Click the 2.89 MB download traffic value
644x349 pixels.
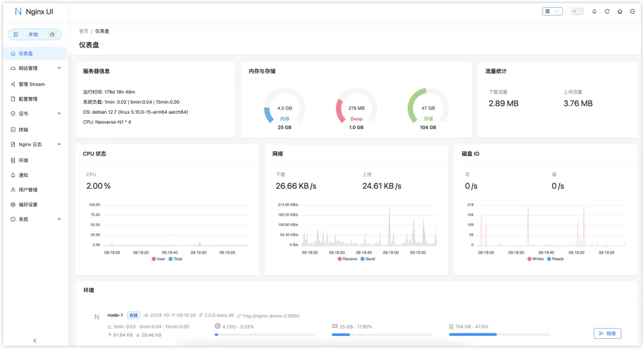[x=503, y=104]
